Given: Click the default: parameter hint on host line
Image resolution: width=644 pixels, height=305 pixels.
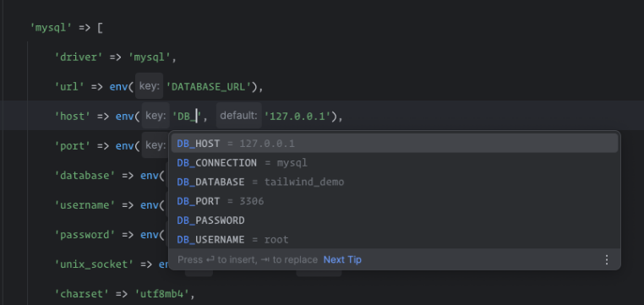Looking at the screenshot, I should coord(238,117).
